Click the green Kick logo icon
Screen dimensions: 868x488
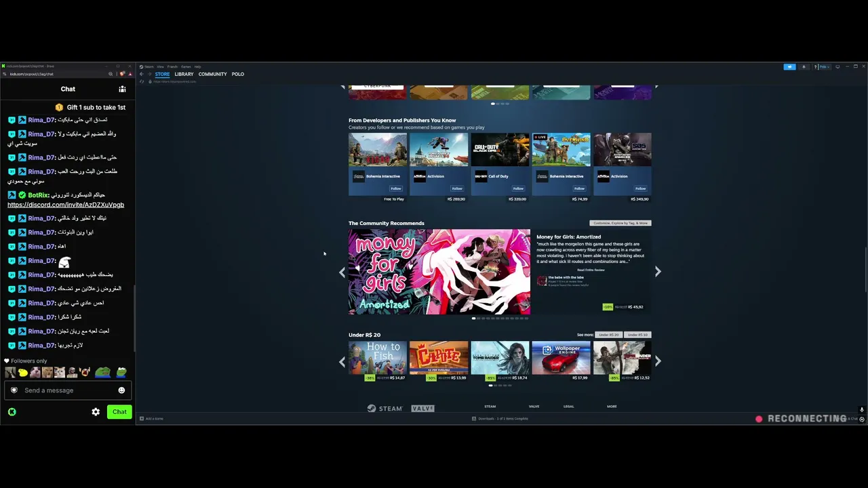[x=12, y=412]
